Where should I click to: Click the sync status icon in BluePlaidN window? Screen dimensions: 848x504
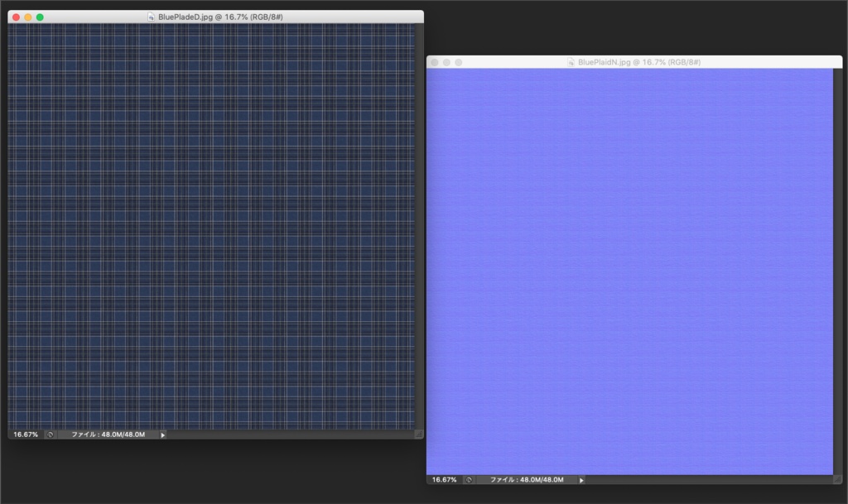[x=469, y=480]
